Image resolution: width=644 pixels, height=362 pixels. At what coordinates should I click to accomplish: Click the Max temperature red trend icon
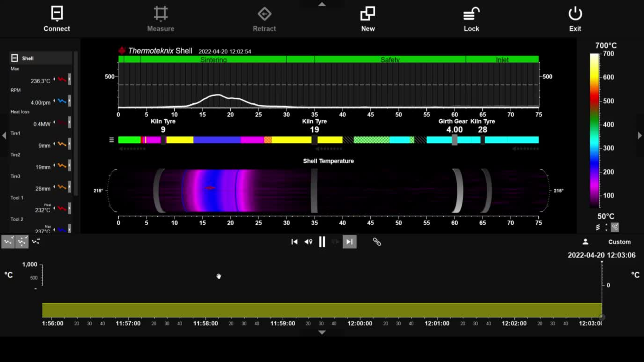62,79
